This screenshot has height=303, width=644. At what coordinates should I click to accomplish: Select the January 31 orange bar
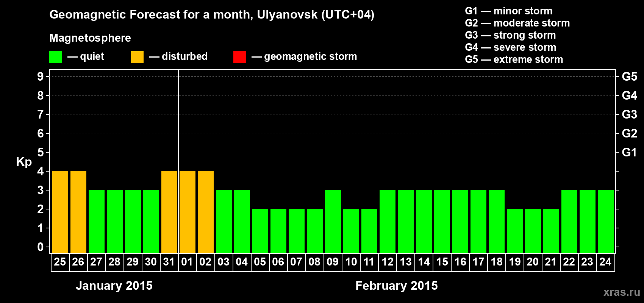169,212
